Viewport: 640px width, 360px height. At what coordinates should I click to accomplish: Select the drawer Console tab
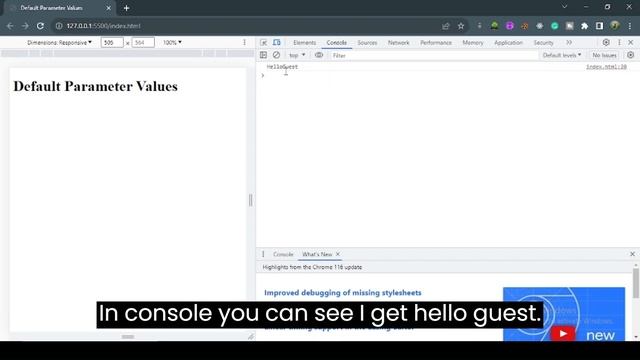pos(283,254)
